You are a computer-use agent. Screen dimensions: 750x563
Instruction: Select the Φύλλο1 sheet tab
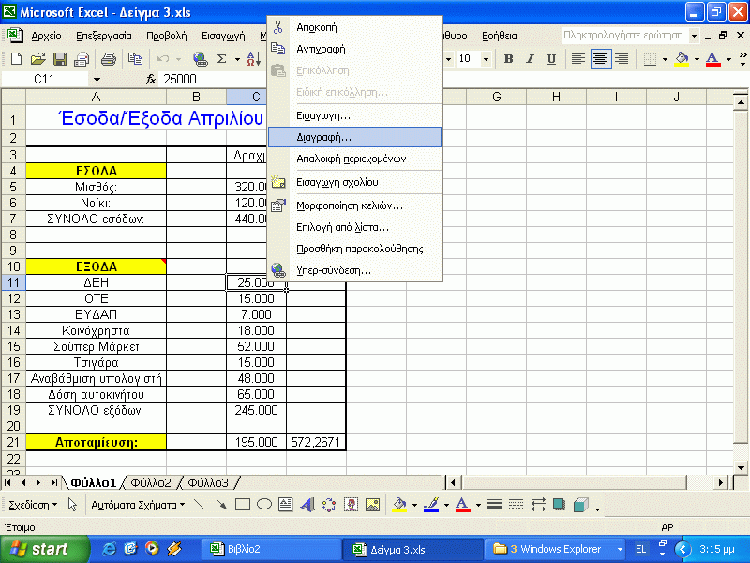(93, 483)
